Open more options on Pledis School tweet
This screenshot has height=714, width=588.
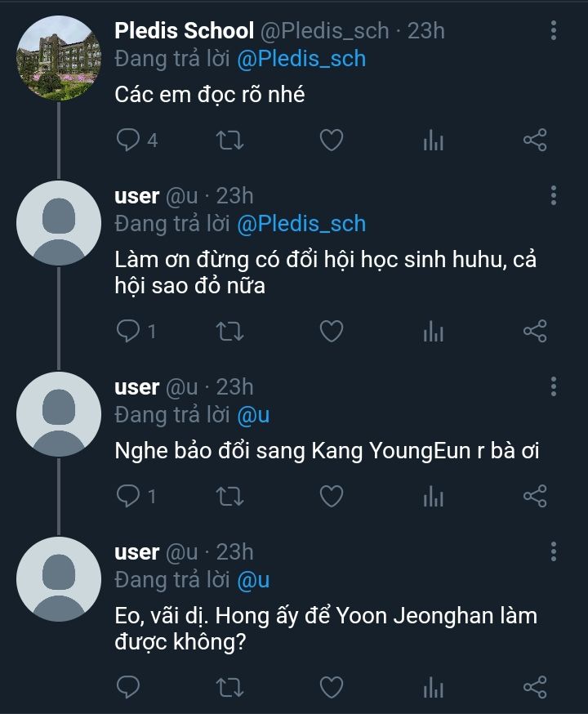click(554, 31)
